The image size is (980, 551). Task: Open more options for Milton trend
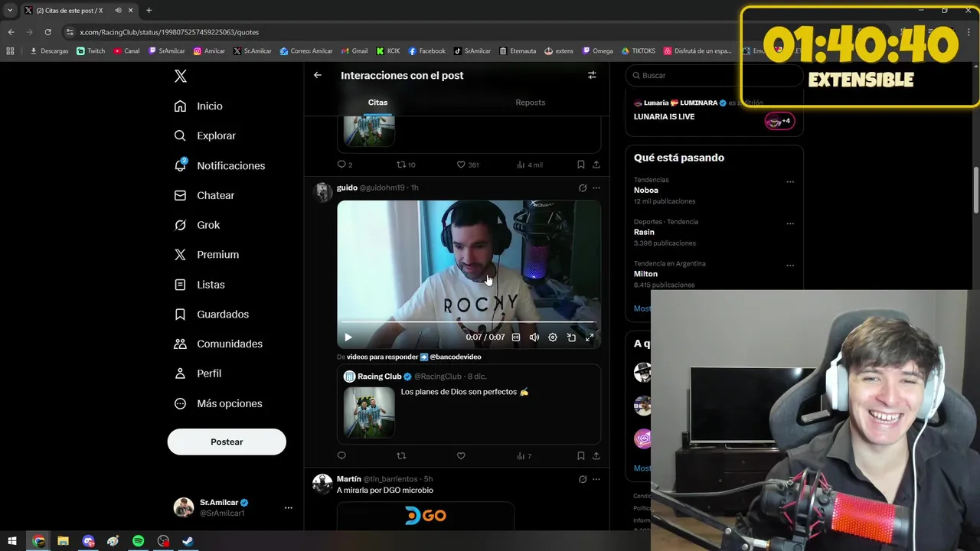(790, 266)
